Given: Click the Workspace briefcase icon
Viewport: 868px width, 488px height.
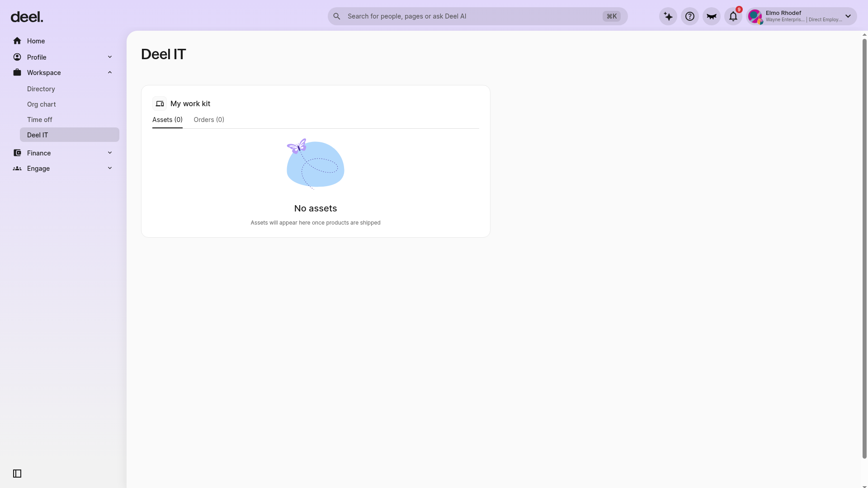Looking at the screenshot, I should point(17,72).
